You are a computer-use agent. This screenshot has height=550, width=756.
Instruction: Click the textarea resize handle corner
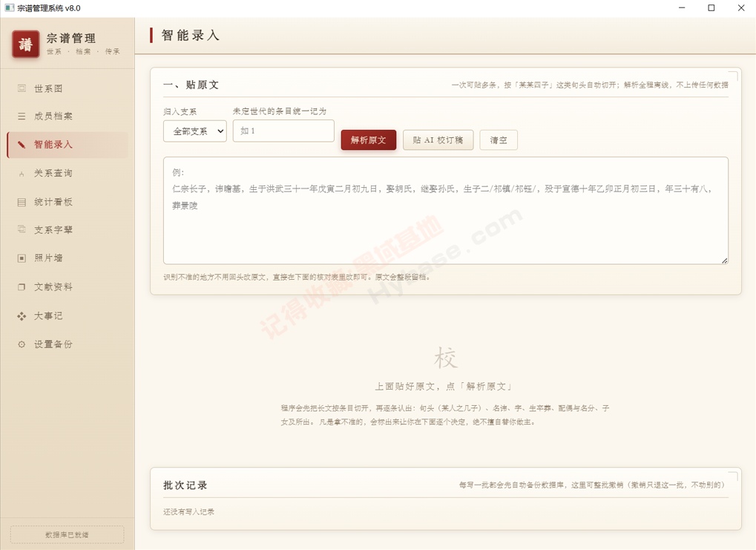click(724, 261)
